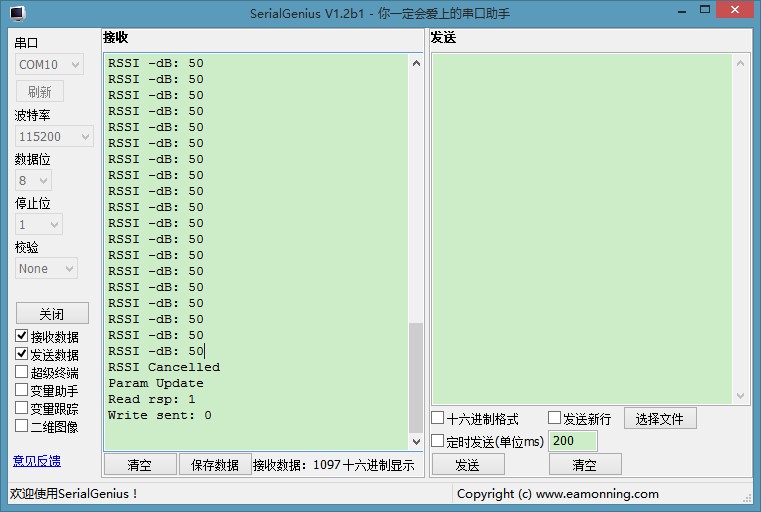Click the 选择文件 choose file button

(660, 418)
